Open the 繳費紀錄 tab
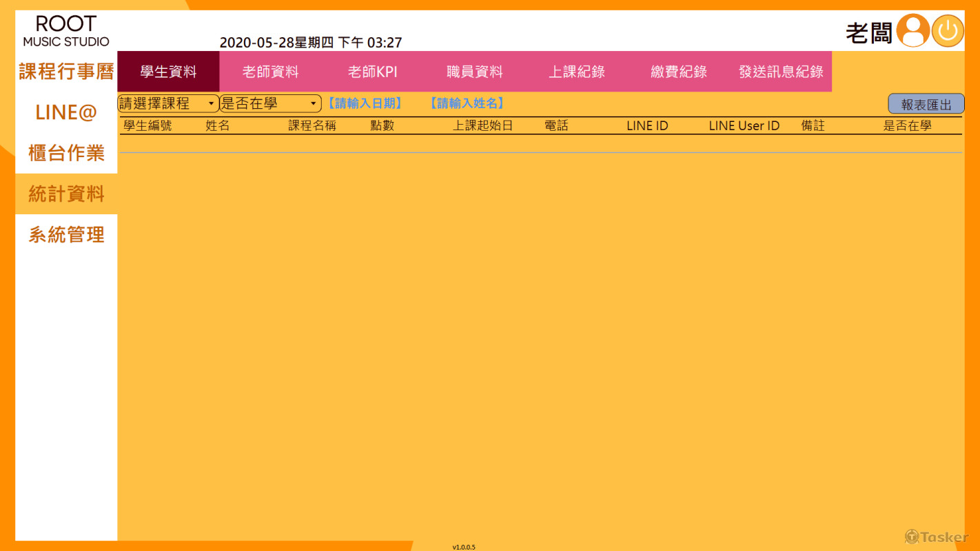Screen dimensions: 980x551 click(678, 71)
